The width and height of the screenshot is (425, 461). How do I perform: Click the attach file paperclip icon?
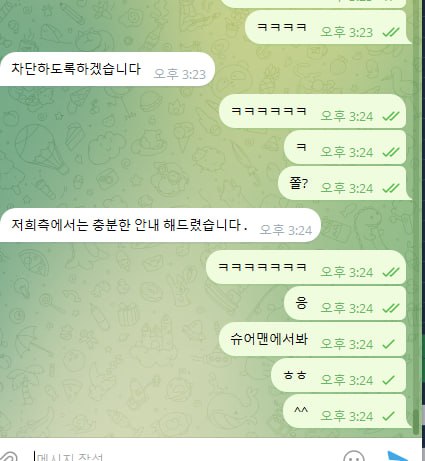[x=8, y=457]
